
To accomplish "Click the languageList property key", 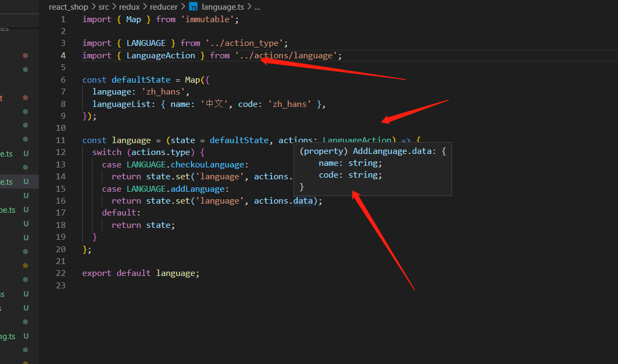I will [x=122, y=104].
